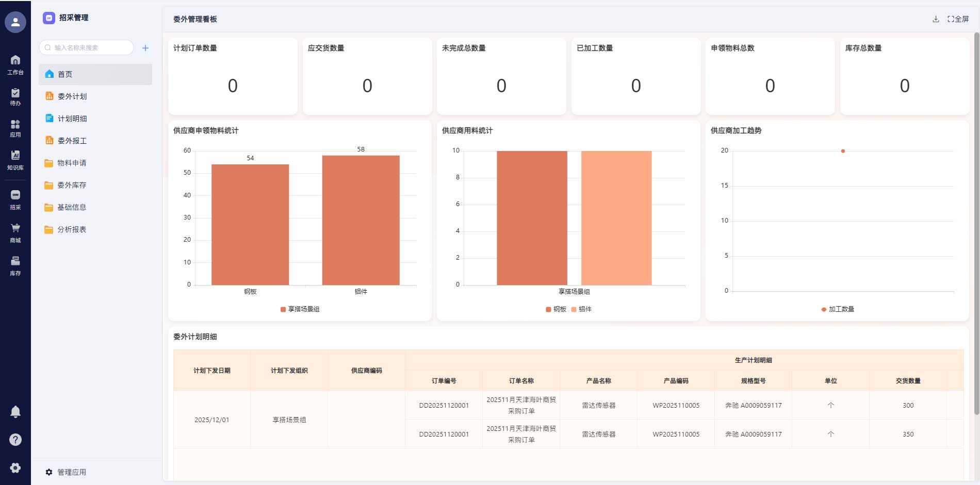Screen dimensions: 980x485
Task: Open the 待办 to-do icon
Action: 15,96
